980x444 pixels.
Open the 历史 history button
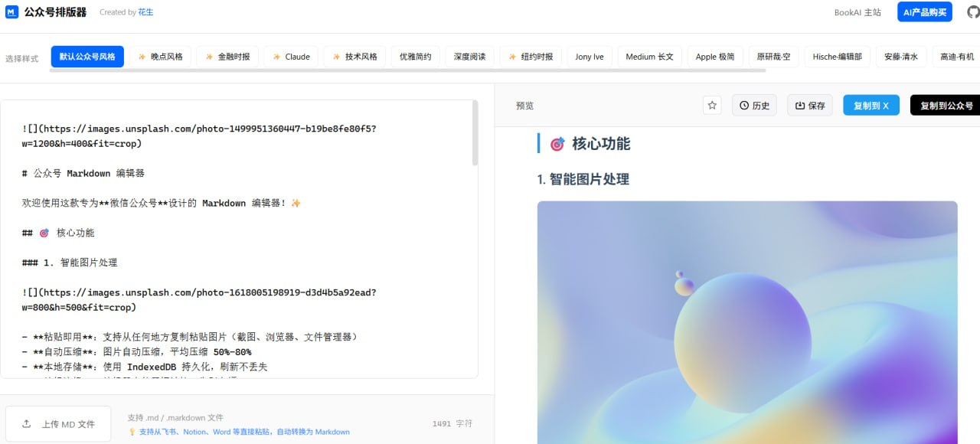tap(754, 106)
